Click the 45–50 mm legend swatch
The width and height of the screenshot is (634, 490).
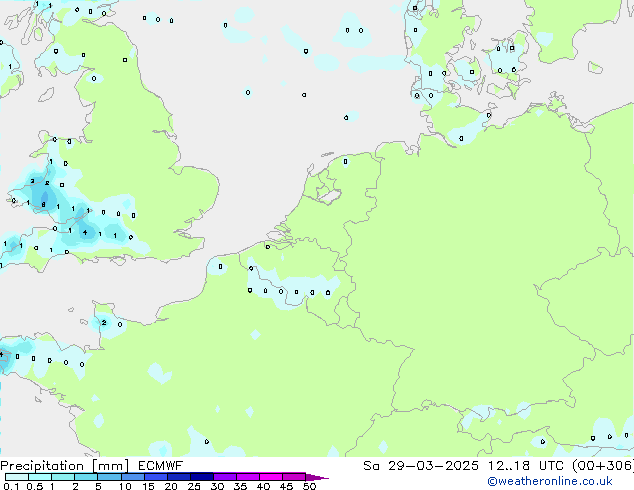(x=294, y=477)
